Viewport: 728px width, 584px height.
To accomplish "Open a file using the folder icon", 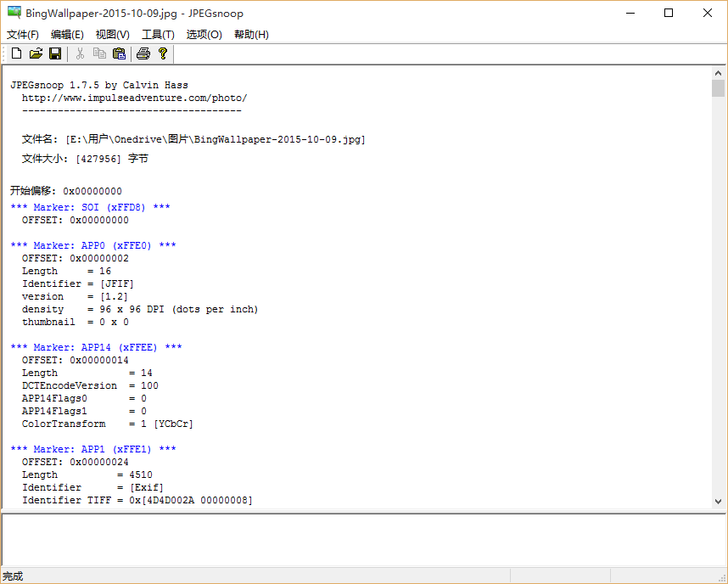I will pyautogui.click(x=36, y=53).
